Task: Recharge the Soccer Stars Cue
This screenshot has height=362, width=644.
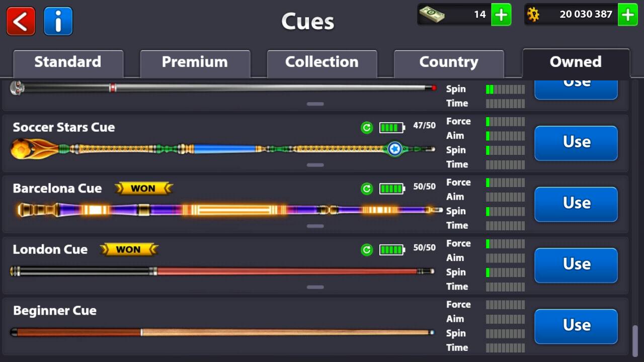Action: [x=367, y=128]
